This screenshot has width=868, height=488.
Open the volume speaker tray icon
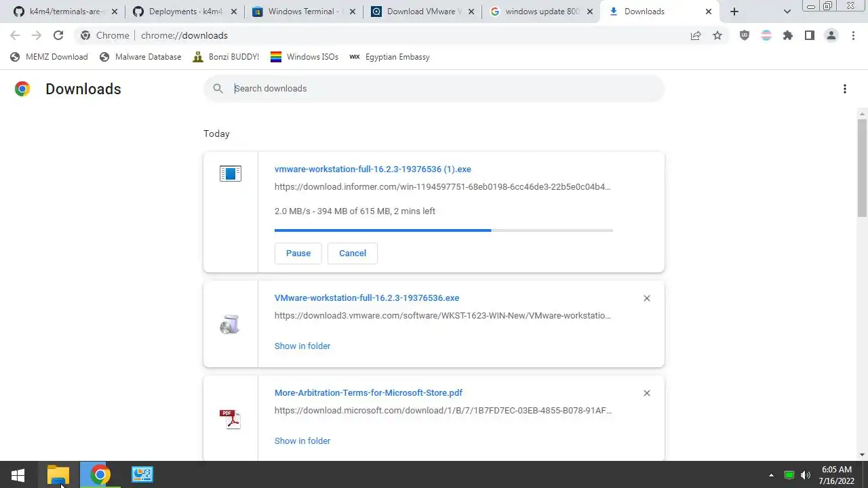click(806, 475)
